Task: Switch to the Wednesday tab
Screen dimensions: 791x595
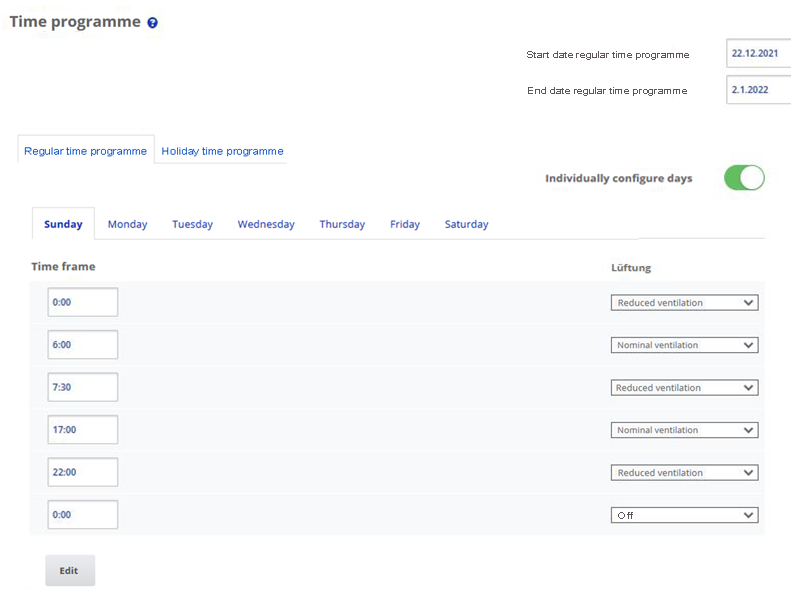Action: click(266, 224)
